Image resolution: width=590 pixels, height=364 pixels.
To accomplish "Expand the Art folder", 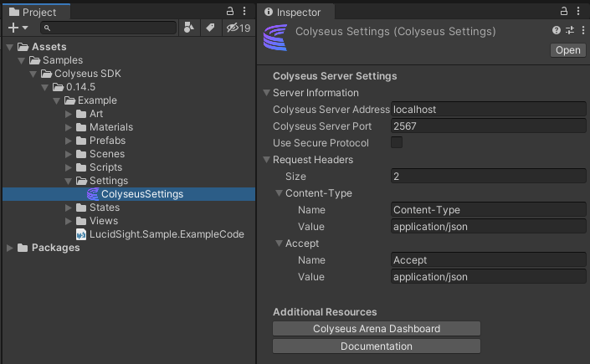I will (69, 114).
